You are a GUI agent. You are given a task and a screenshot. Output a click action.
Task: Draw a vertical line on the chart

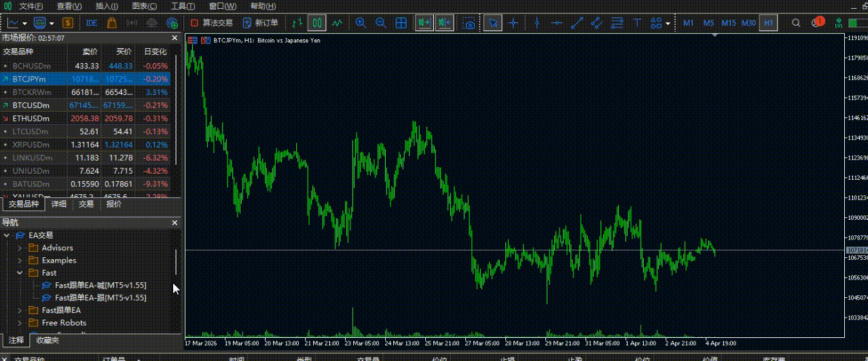pyautogui.click(x=537, y=22)
